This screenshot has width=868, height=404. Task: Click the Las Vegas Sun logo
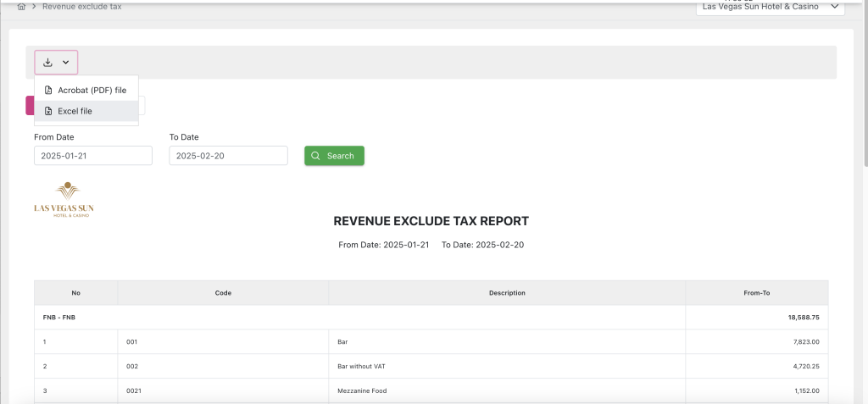coord(64,200)
